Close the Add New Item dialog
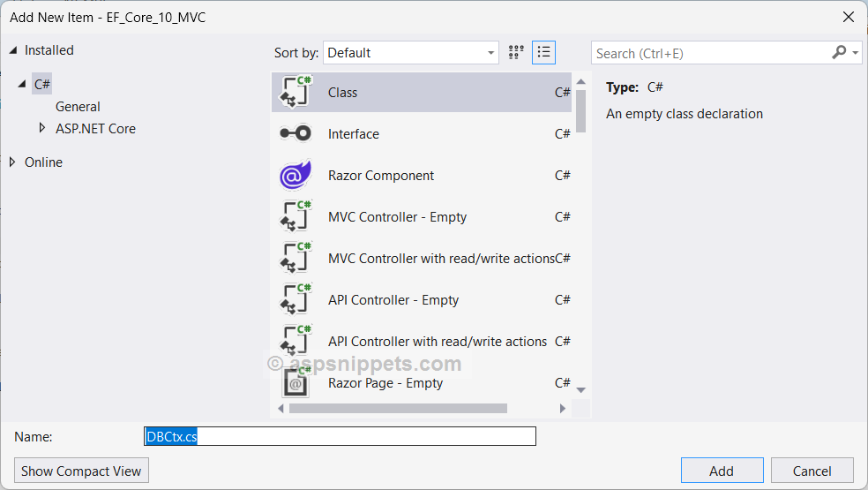 [x=848, y=17]
